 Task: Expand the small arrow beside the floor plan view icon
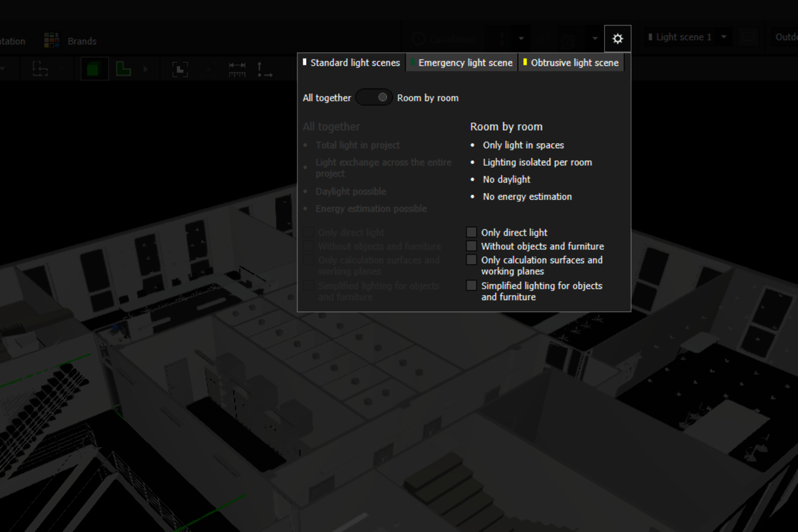(x=146, y=69)
